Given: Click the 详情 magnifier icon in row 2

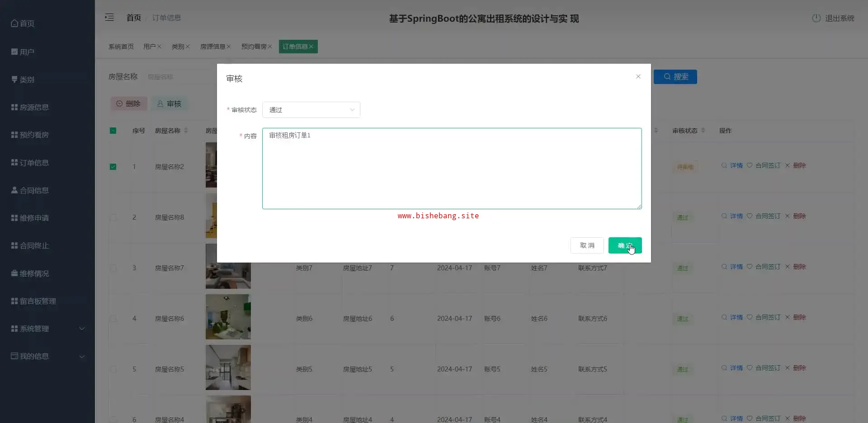Looking at the screenshot, I should [x=724, y=216].
